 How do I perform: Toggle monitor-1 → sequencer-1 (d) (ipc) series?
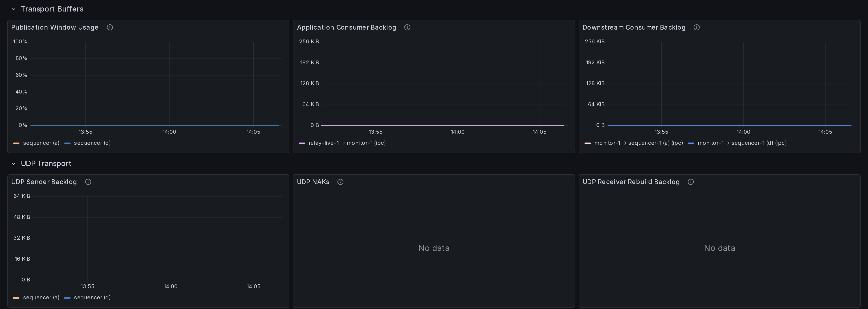pyautogui.click(x=742, y=143)
